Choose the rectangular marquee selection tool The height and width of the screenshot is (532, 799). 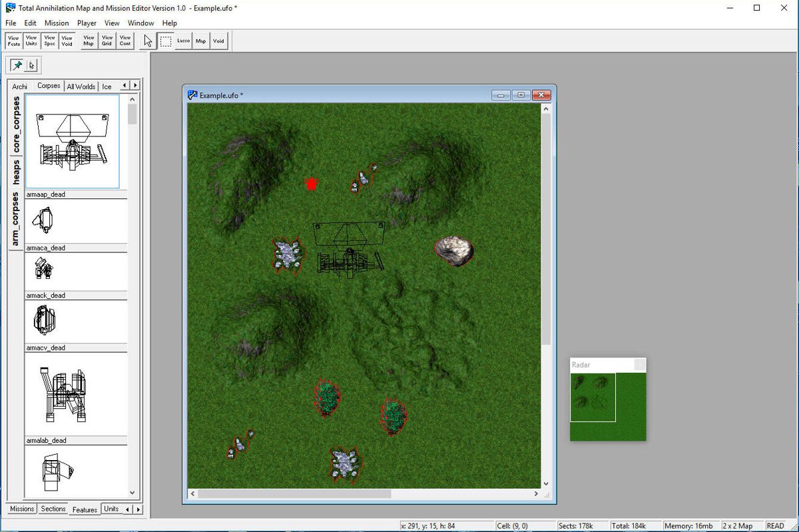(x=165, y=41)
